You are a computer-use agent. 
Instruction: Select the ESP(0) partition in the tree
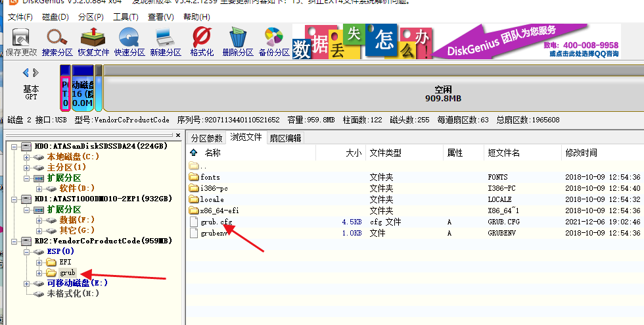[x=60, y=251]
